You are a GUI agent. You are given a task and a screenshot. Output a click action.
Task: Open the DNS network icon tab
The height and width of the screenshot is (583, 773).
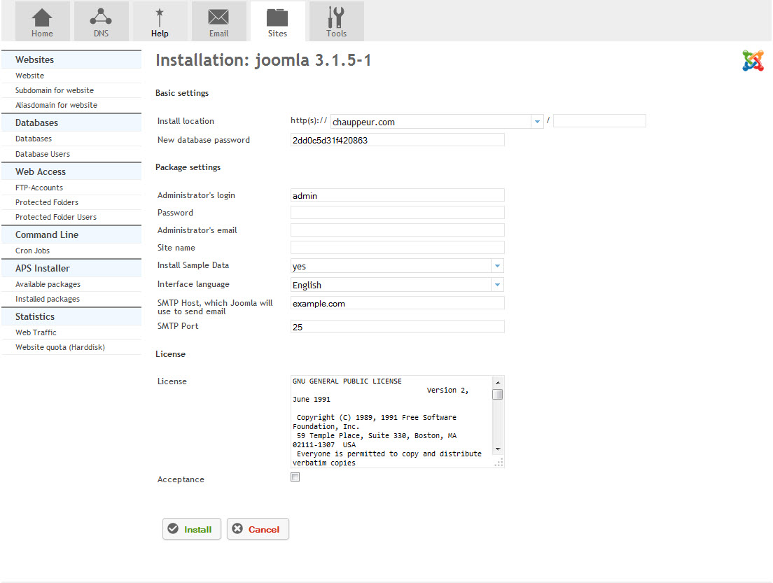coord(101,21)
